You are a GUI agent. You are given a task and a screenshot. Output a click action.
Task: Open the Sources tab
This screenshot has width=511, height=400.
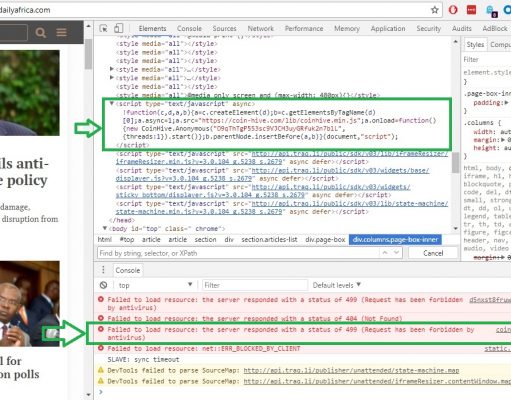[x=224, y=29]
